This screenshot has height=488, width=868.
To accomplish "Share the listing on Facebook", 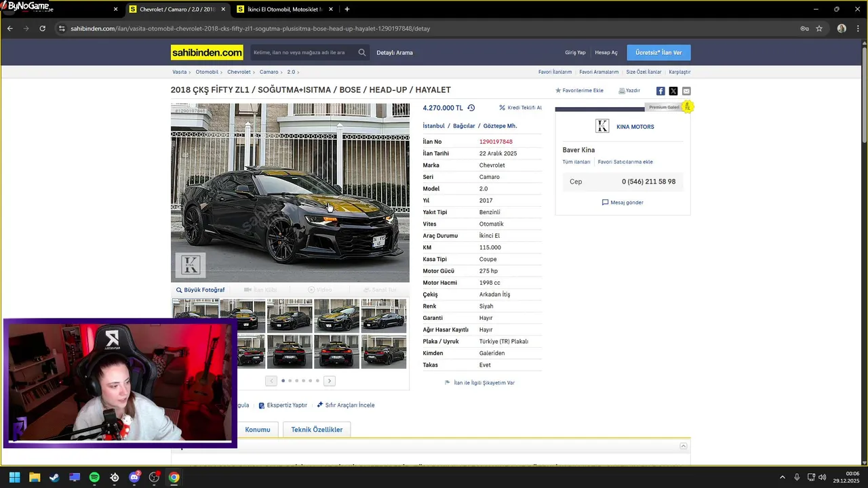I will pos(660,91).
